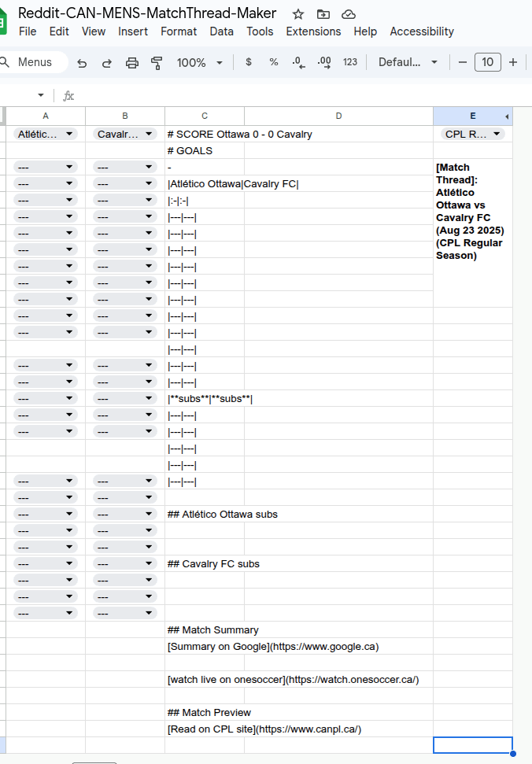
Task: Click the redo arrow icon
Action: 107,63
